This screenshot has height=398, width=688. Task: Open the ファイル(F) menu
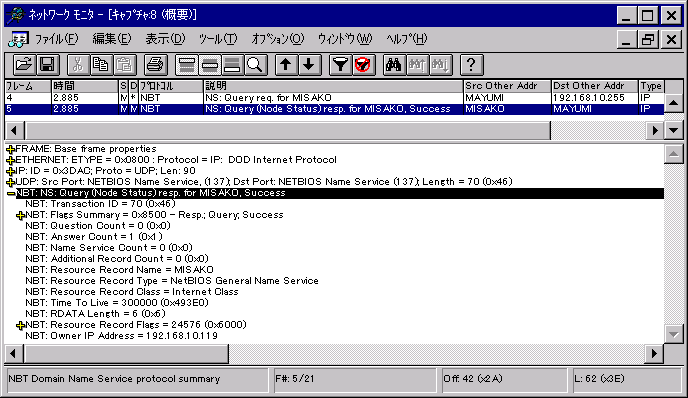click(x=56, y=39)
